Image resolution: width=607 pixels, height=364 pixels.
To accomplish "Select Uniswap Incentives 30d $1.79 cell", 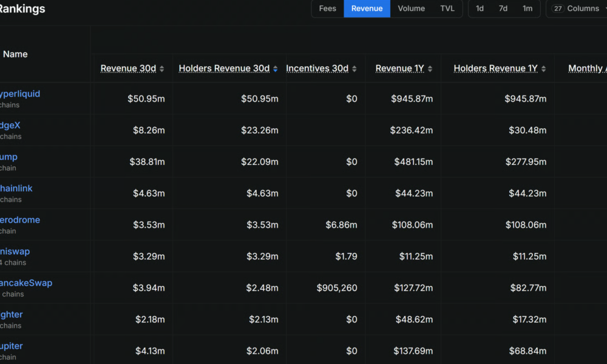I will coord(346,256).
